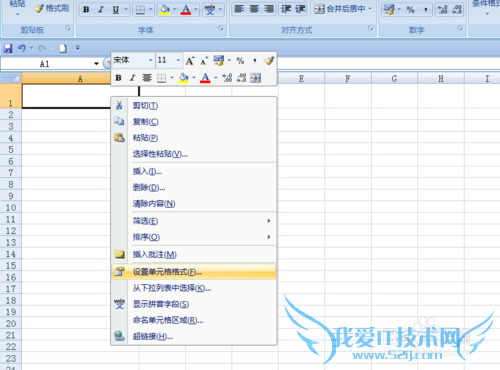Screen dimensions: 500x370
Task: Open the 剪贴板 group dialog launcher
Action: tap(68, 28)
